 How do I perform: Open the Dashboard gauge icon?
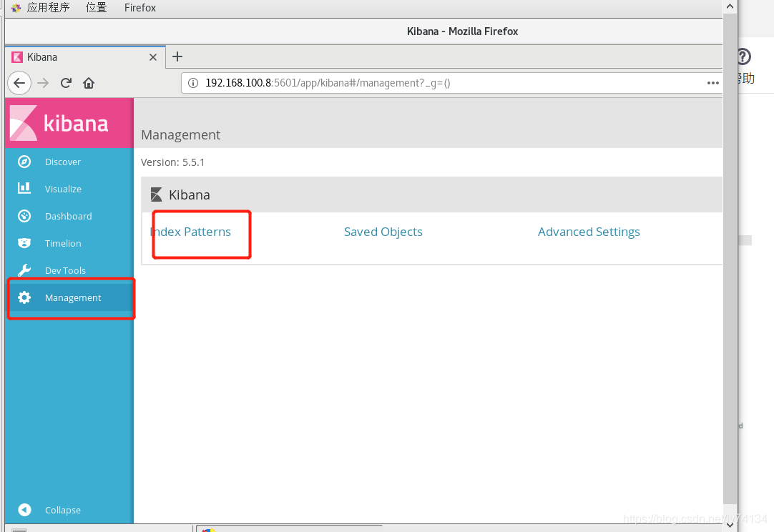pyautogui.click(x=24, y=216)
